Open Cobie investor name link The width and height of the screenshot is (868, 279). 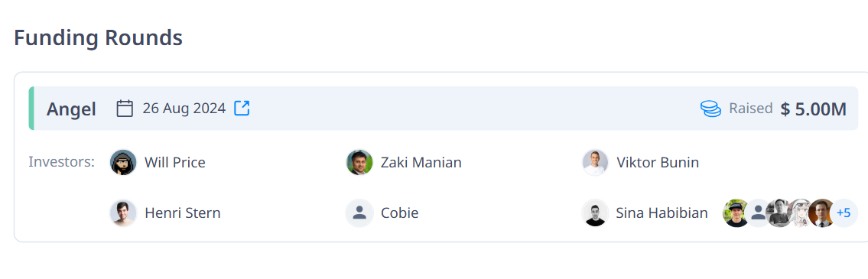pyautogui.click(x=400, y=213)
